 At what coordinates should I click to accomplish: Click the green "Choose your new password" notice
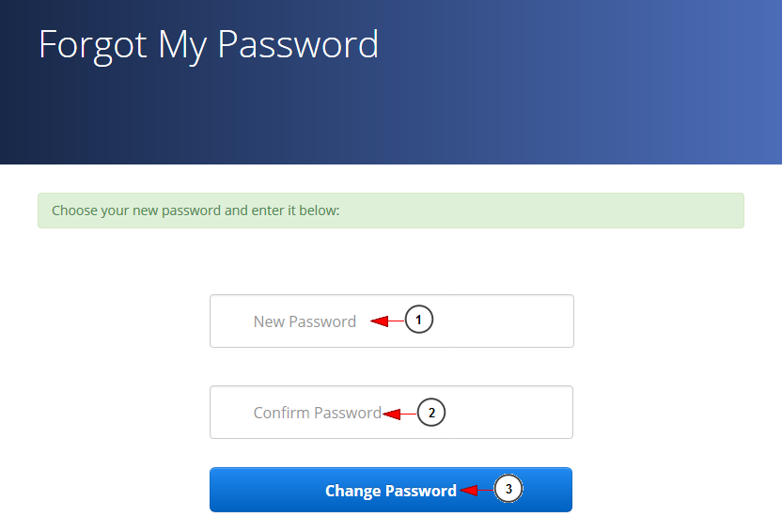coord(390,211)
